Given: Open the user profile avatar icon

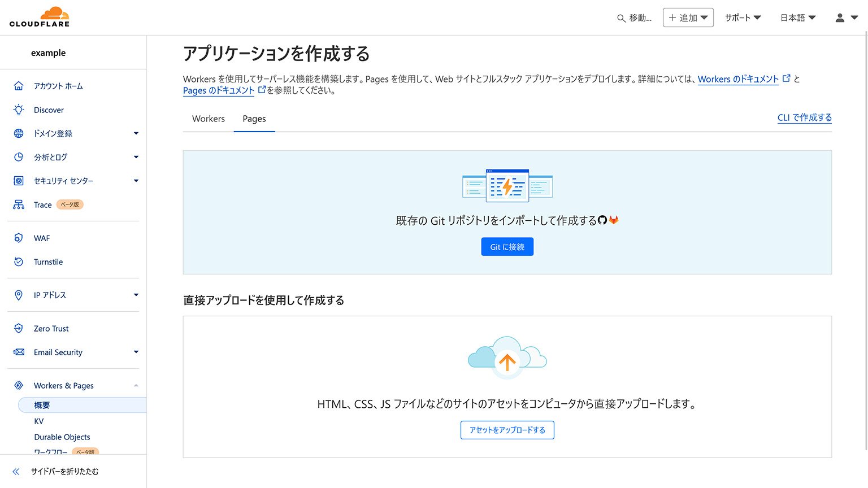Looking at the screenshot, I should 840,18.
